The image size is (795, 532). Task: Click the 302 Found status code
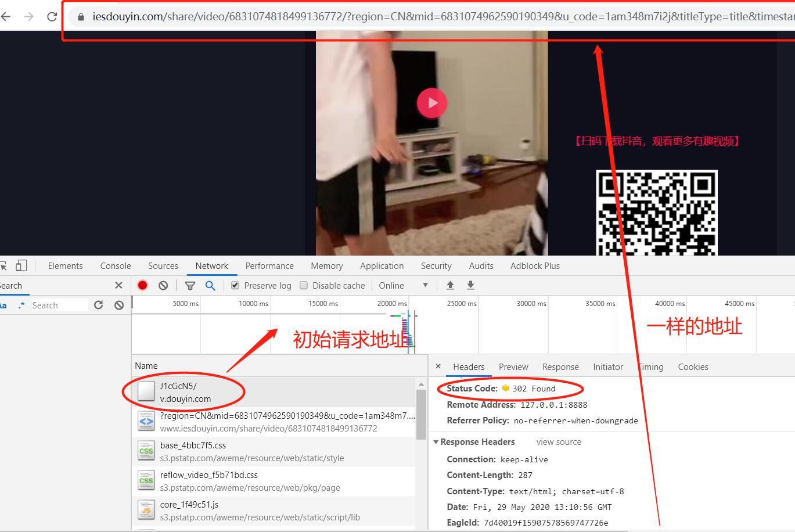coord(534,389)
